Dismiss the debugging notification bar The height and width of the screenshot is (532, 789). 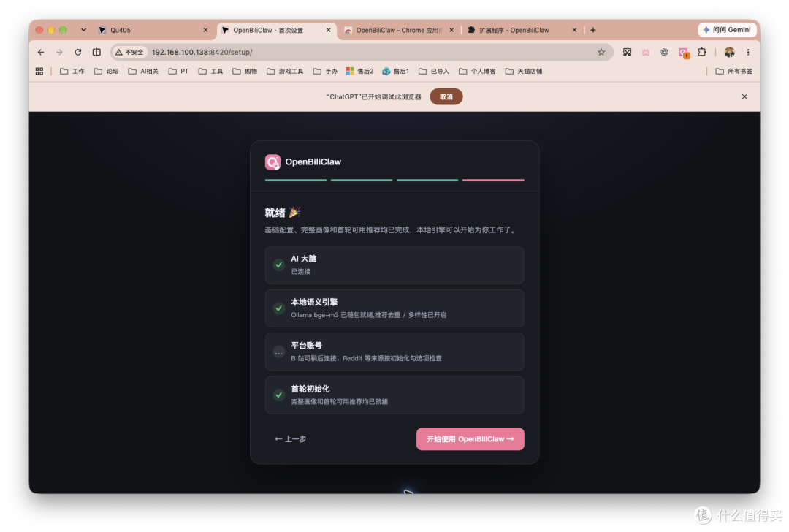pyautogui.click(x=744, y=96)
